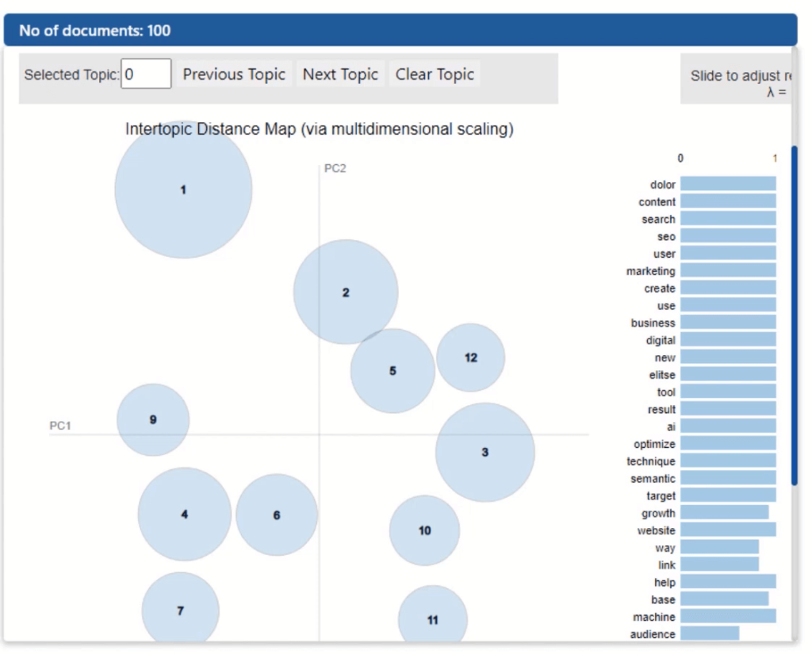Select topic circle 1

(183, 189)
